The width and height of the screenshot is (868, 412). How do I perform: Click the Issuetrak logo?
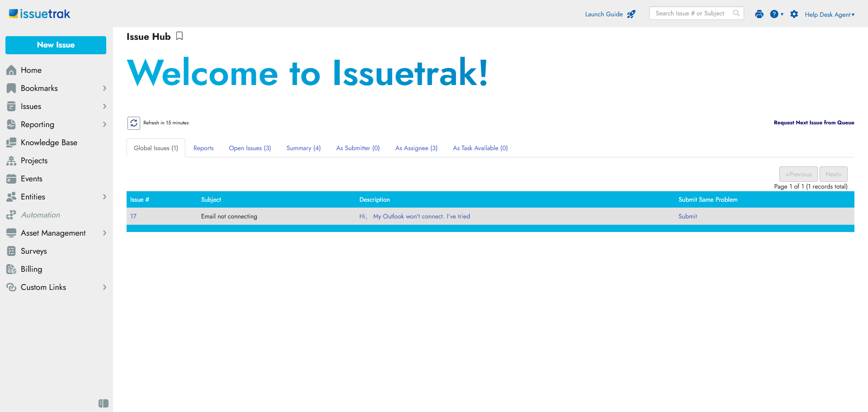click(40, 14)
